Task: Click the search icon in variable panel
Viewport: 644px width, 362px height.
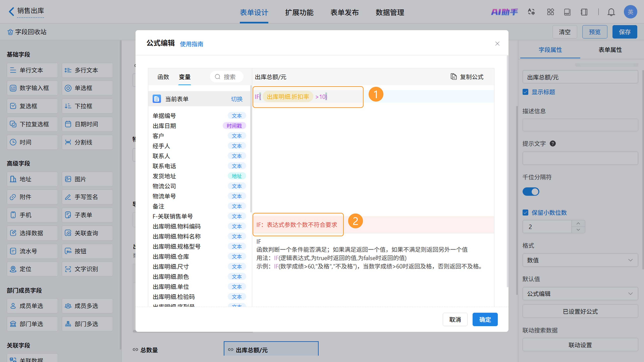Action: [218, 77]
